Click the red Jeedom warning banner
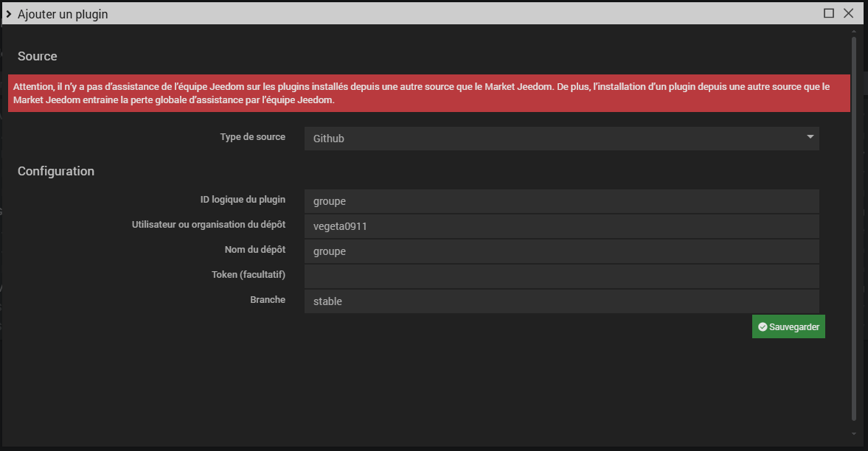The height and width of the screenshot is (451, 868). point(428,94)
